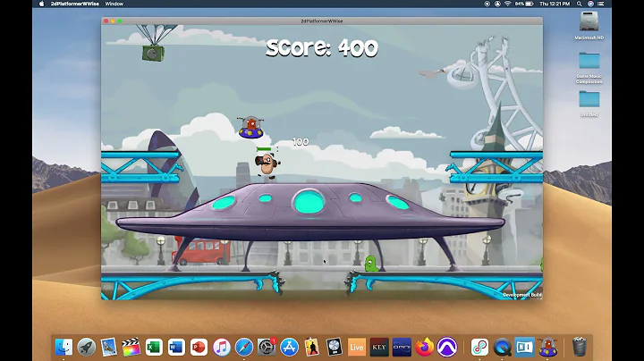
Task: Click the player character on the UFO
Action: click(x=267, y=165)
